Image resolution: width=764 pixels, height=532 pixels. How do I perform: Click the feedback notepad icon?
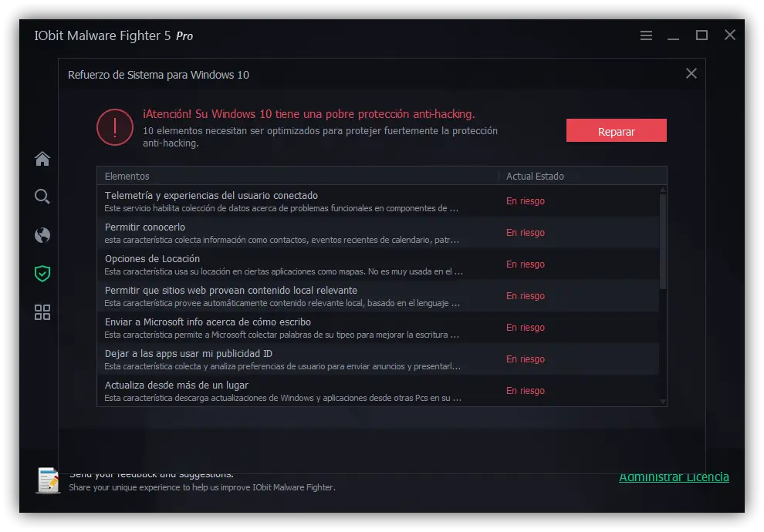[48, 480]
